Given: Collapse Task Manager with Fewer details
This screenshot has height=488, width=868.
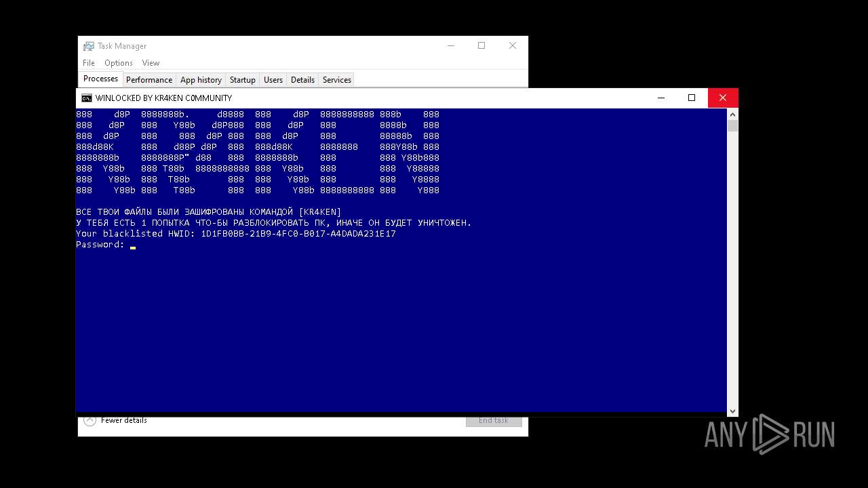Looking at the screenshot, I should click(116, 420).
